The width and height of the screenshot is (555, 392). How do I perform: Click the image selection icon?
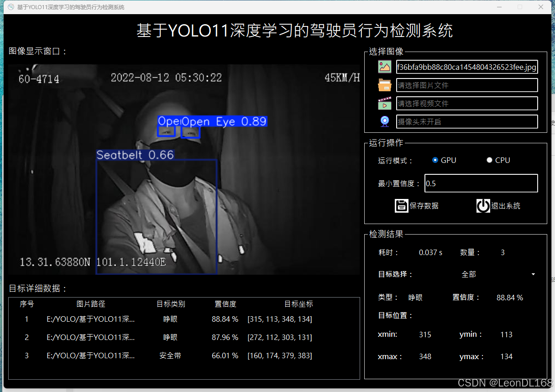385,67
